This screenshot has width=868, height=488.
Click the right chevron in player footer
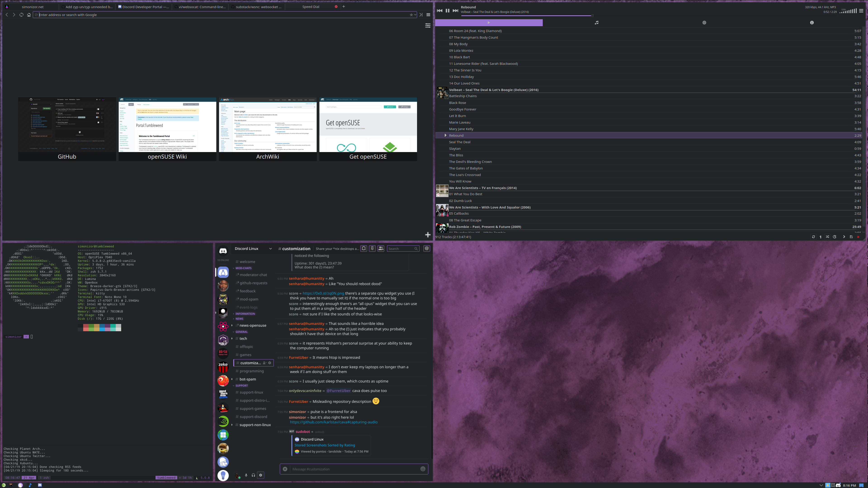pos(844,237)
